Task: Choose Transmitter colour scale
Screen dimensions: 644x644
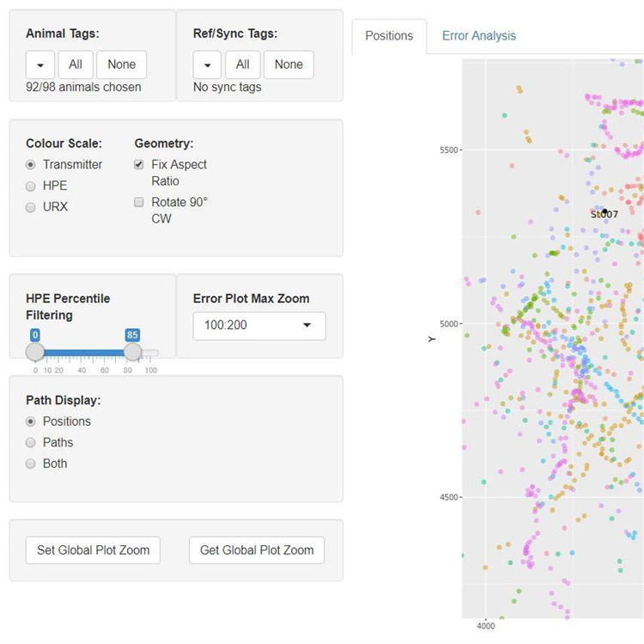Action: (31, 165)
